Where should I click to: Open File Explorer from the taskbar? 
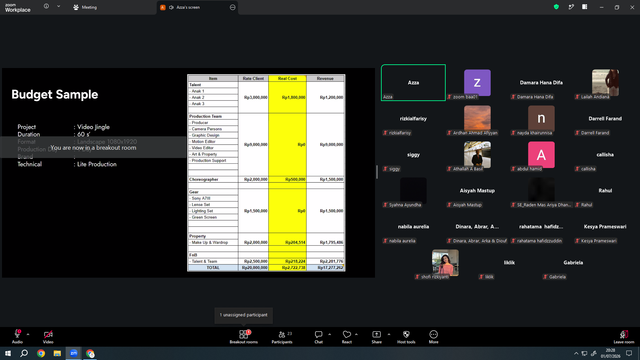(57, 353)
